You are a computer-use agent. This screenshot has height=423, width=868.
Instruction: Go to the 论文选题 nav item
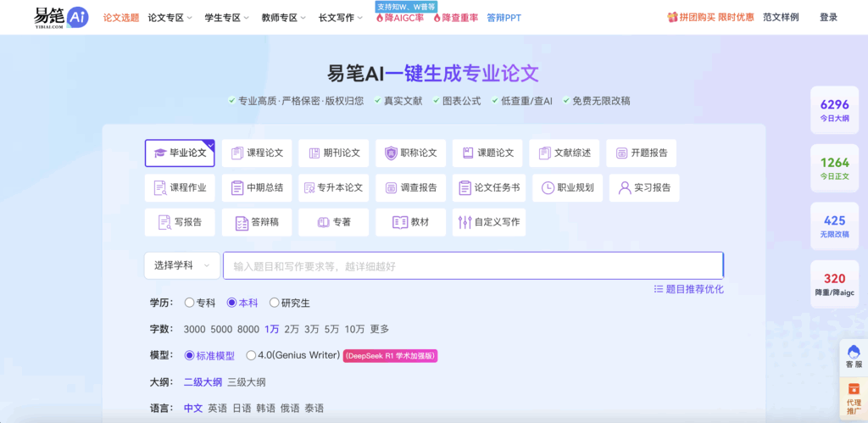click(120, 17)
